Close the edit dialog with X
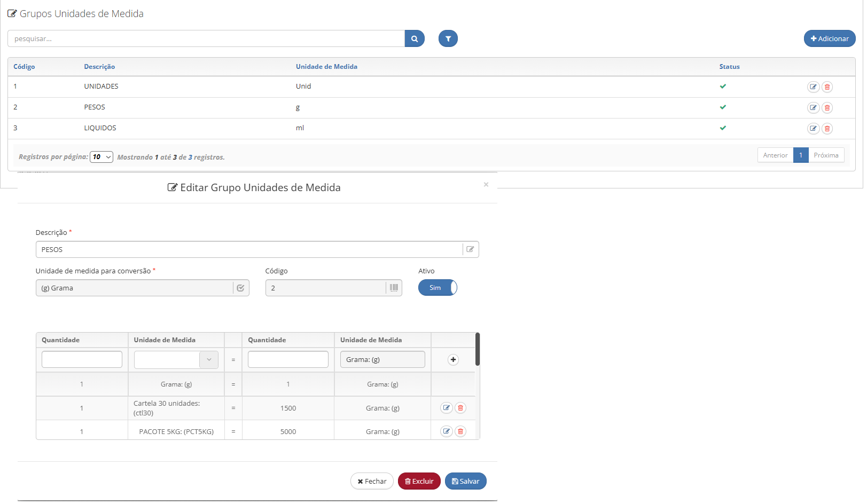 point(486,185)
